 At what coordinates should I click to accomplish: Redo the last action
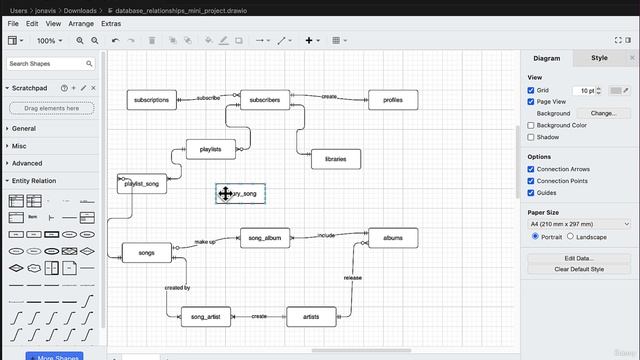click(x=131, y=40)
